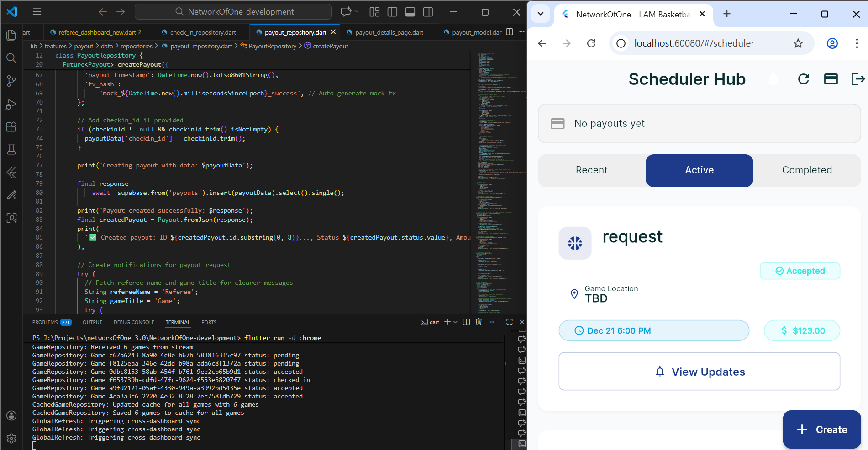This screenshot has height=450, width=868.
Task: Kill the terminal with the trash icon
Action: point(479,322)
